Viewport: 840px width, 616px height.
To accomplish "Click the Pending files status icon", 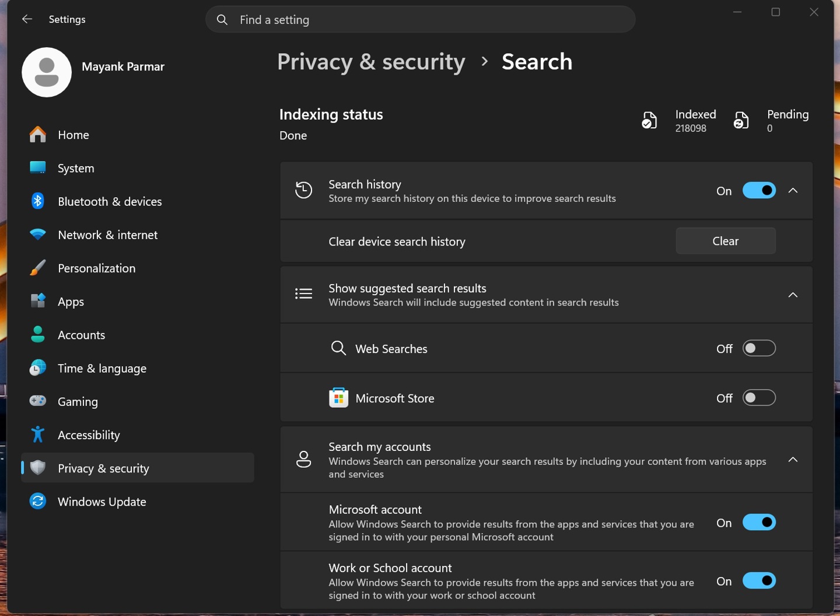I will (x=741, y=120).
